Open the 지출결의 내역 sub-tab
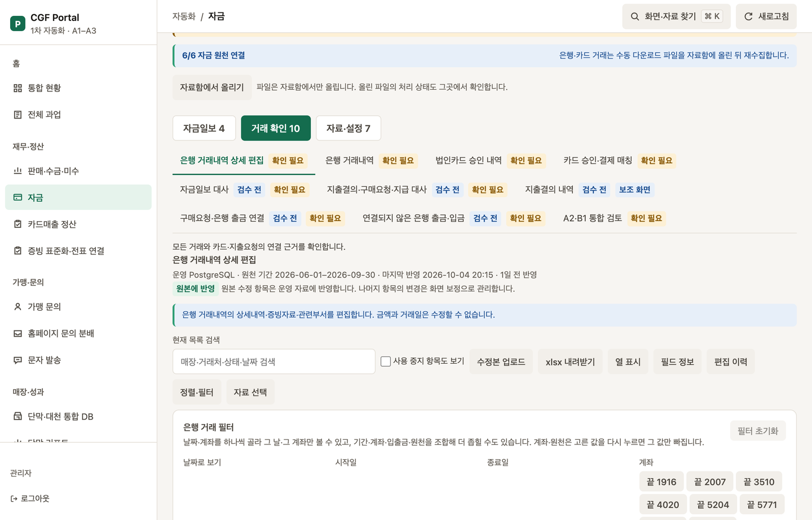This screenshot has width=812, height=520. (589, 190)
